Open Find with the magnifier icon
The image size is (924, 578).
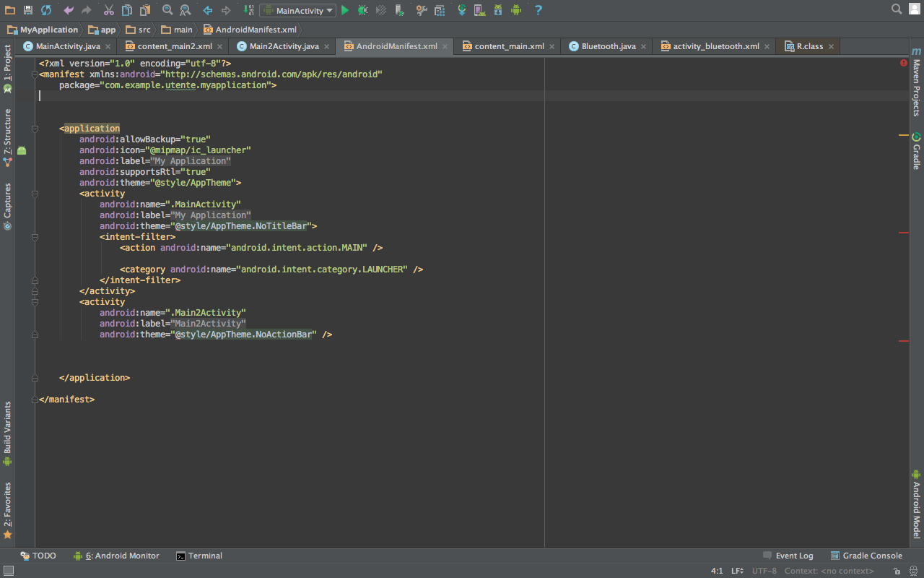pos(167,10)
